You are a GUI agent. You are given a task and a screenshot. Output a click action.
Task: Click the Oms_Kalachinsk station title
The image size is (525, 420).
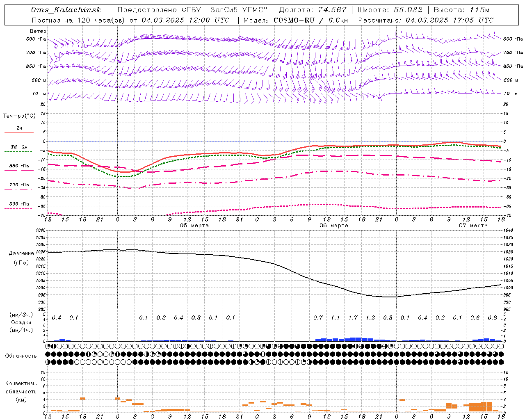[x=66, y=10]
